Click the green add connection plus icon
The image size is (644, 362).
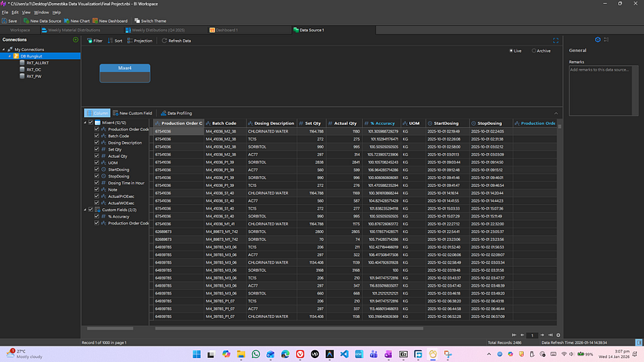click(x=75, y=40)
